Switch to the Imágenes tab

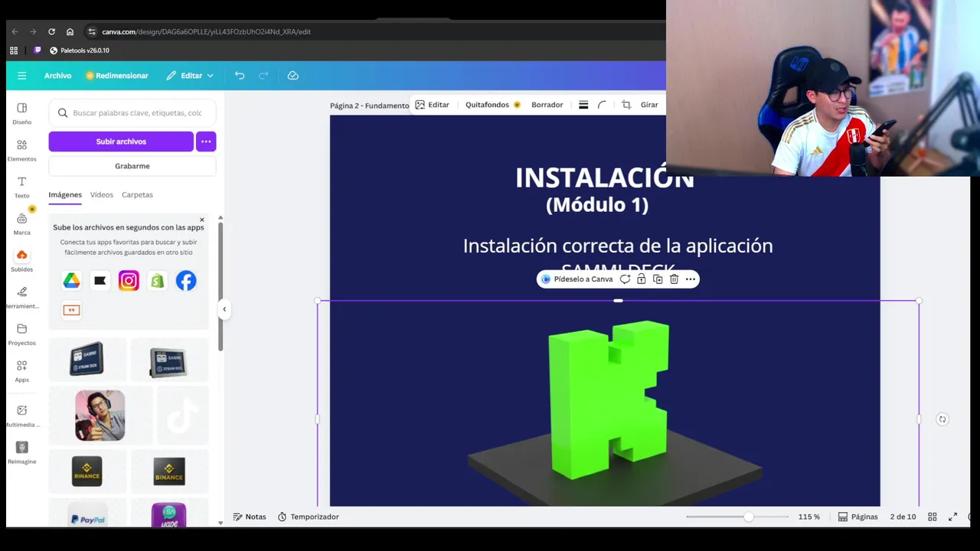(65, 194)
